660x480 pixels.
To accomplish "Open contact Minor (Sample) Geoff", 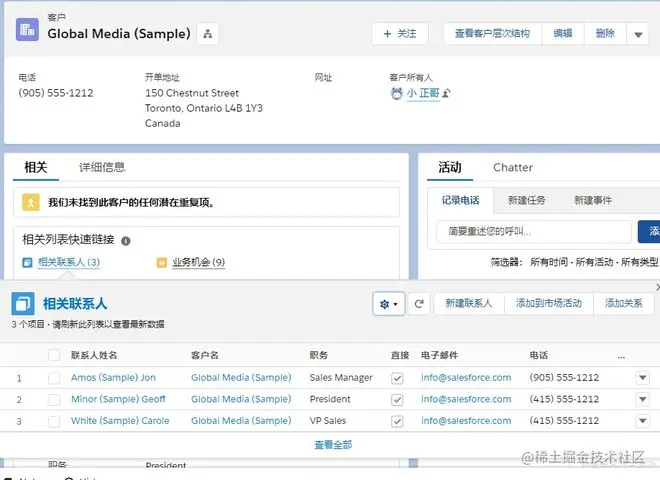I will [118, 399].
